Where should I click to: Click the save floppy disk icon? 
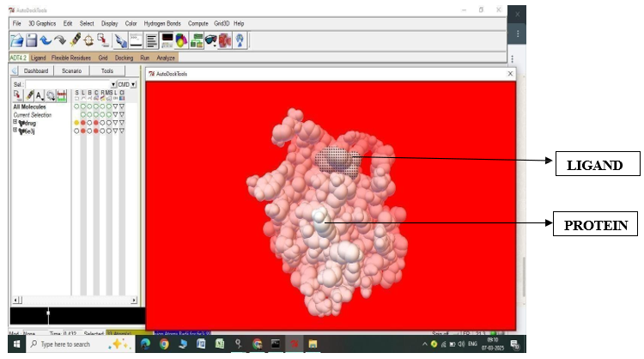click(31, 40)
